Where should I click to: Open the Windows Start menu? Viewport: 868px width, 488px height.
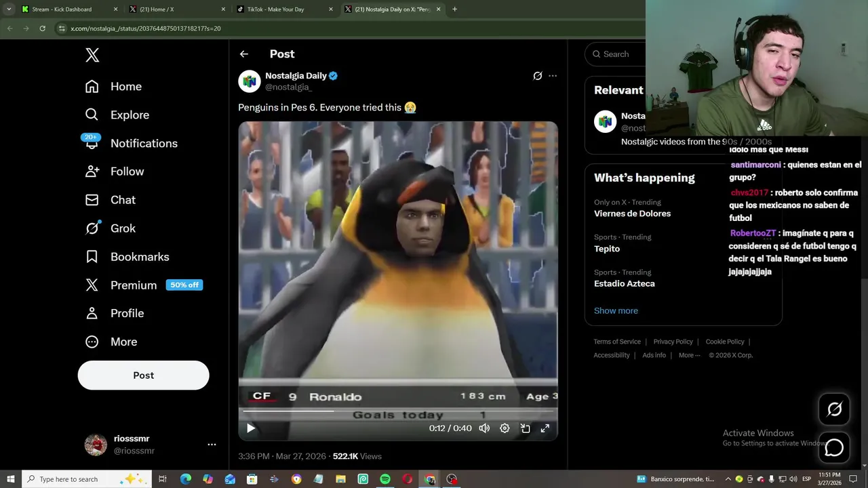point(10,479)
